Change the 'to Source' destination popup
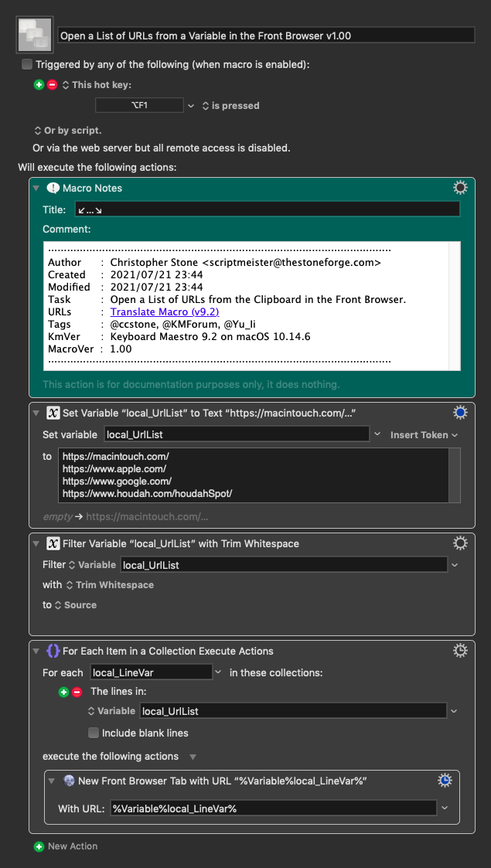This screenshot has width=491, height=868. click(x=76, y=605)
